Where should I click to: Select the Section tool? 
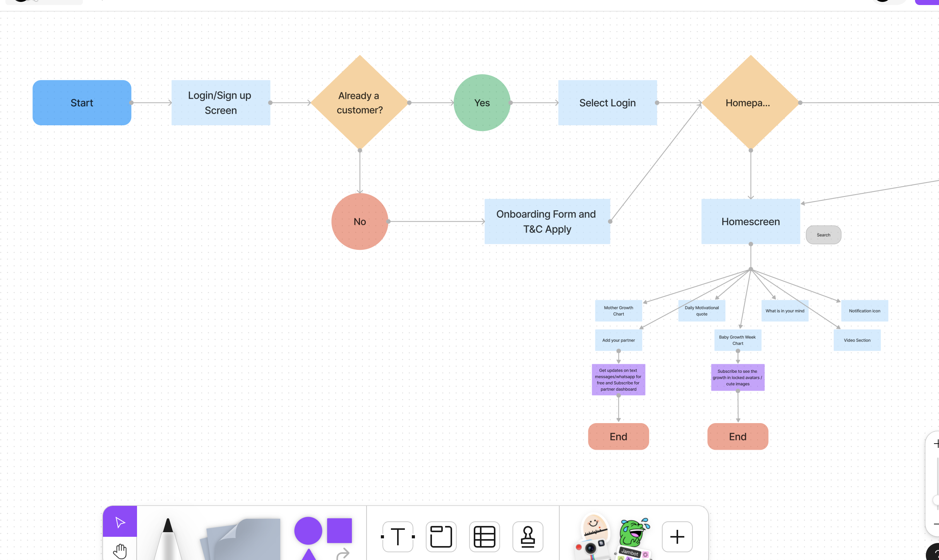(x=441, y=537)
